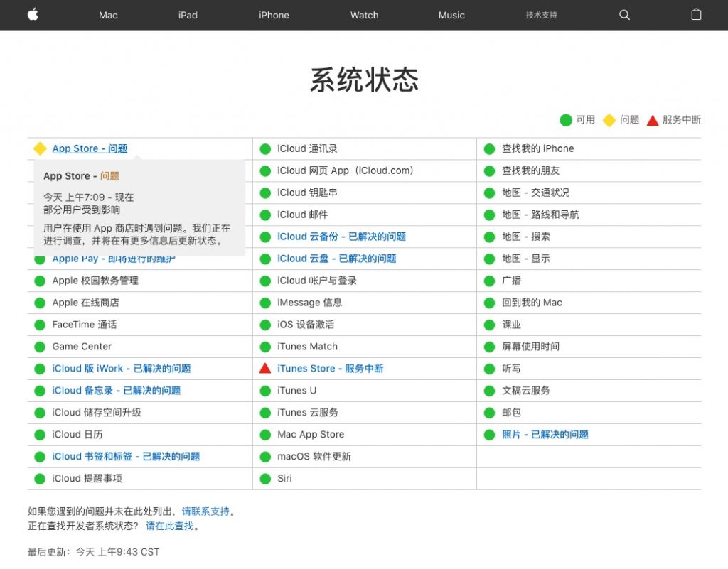Click green status dot beside Siri
This screenshot has width=728, height=569.
coord(265,479)
